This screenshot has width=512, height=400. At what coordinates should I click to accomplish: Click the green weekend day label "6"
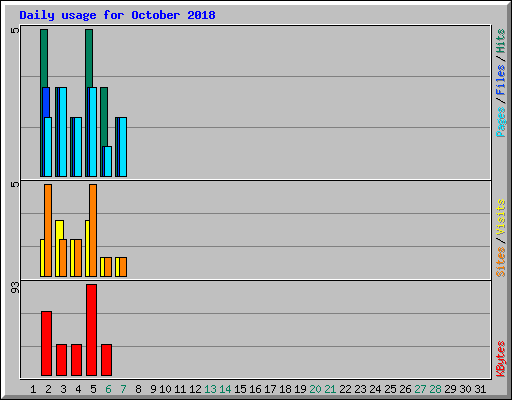tap(108, 389)
